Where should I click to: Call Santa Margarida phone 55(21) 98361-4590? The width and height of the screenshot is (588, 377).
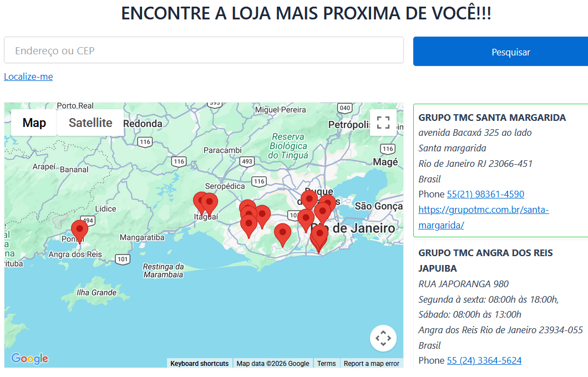pyautogui.click(x=485, y=194)
